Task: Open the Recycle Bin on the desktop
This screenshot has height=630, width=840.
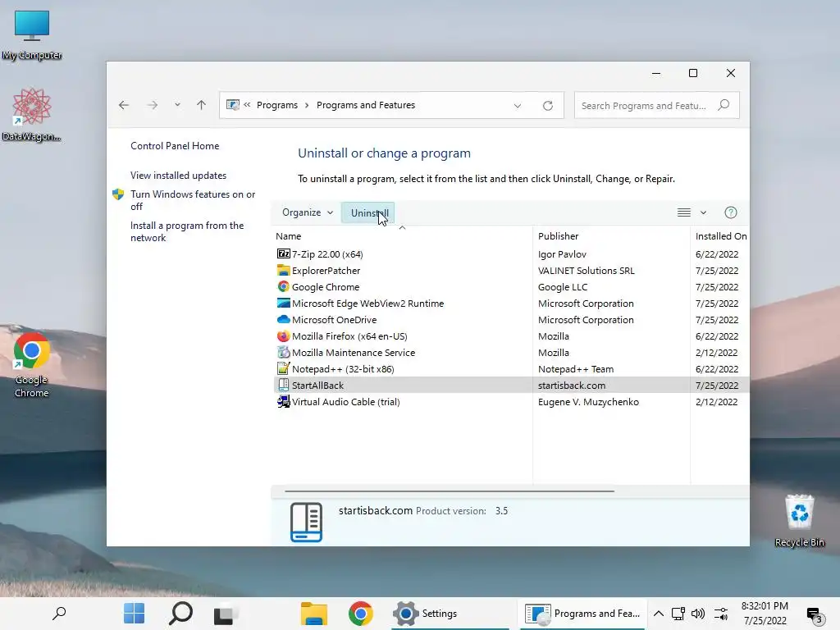Action: click(x=799, y=521)
